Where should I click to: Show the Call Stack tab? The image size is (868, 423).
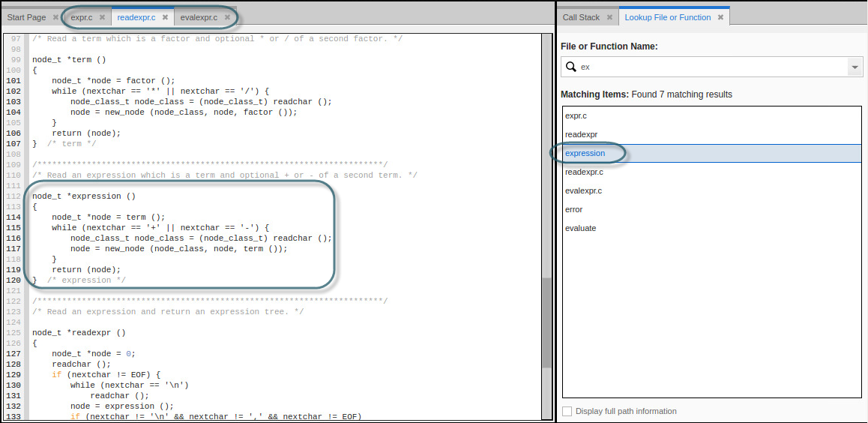click(x=581, y=17)
